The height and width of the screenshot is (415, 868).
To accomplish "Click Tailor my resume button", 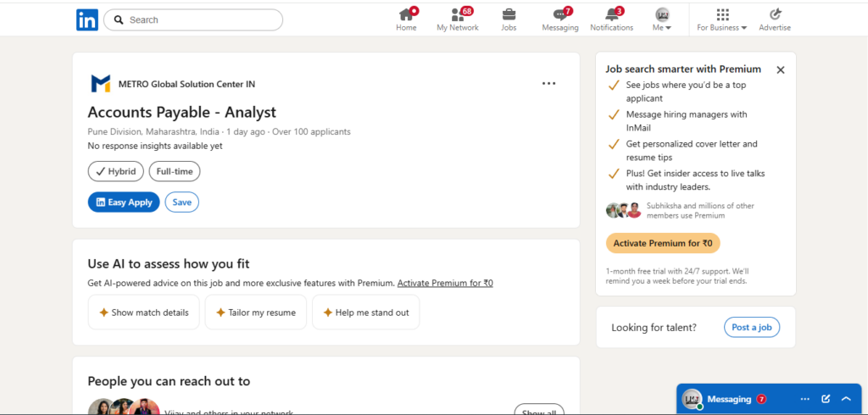I will 256,312.
